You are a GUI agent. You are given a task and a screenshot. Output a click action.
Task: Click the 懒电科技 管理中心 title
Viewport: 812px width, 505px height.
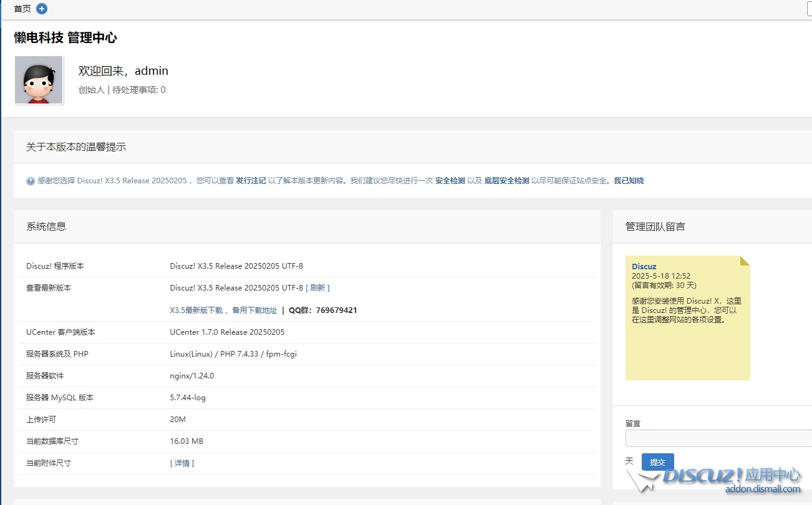click(x=65, y=37)
